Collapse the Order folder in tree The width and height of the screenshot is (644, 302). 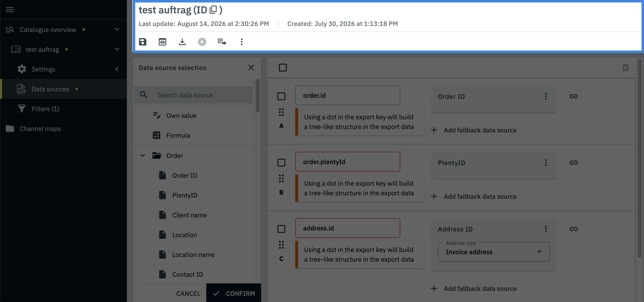[142, 155]
